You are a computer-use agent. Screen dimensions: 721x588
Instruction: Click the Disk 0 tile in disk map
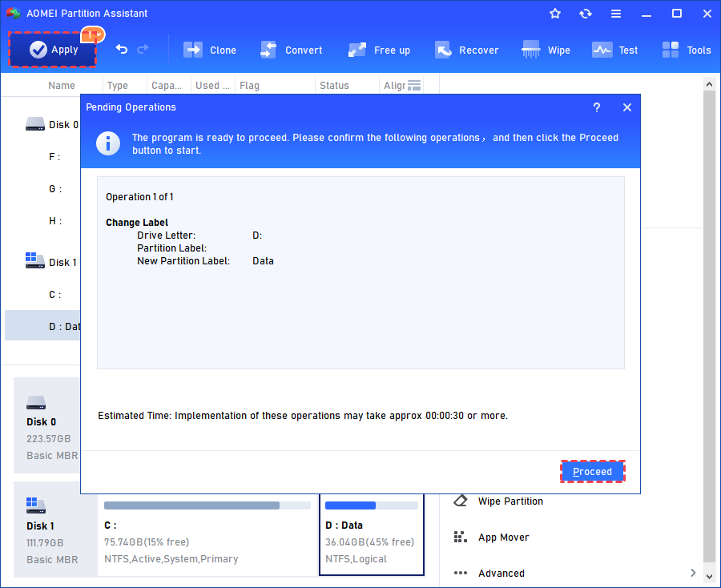[x=47, y=425]
